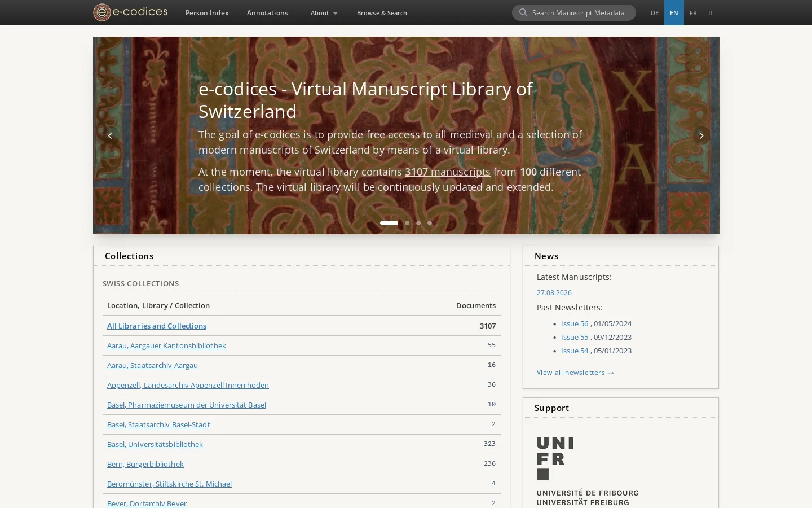Open latest manuscripts date 27.08.2026
812x508 pixels.
[554, 292]
